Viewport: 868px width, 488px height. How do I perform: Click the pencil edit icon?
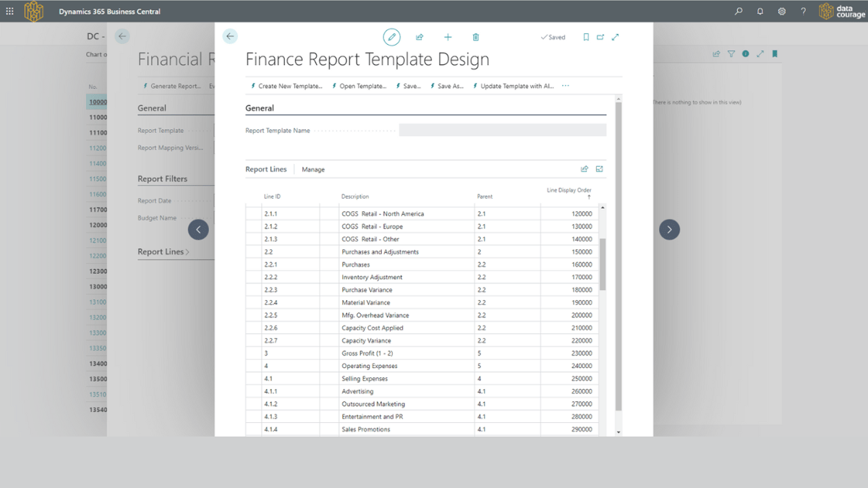pyautogui.click(x=391, y=37)
